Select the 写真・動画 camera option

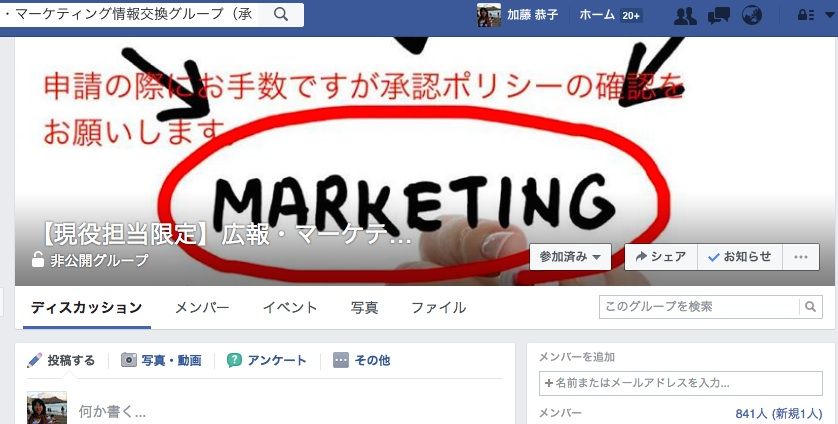[161, 360]
